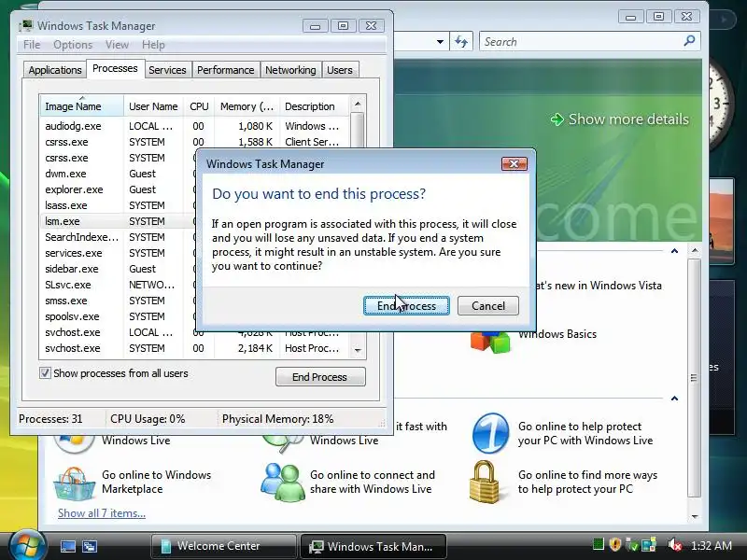Click the sidebar clock gadget

coord(720,105)
